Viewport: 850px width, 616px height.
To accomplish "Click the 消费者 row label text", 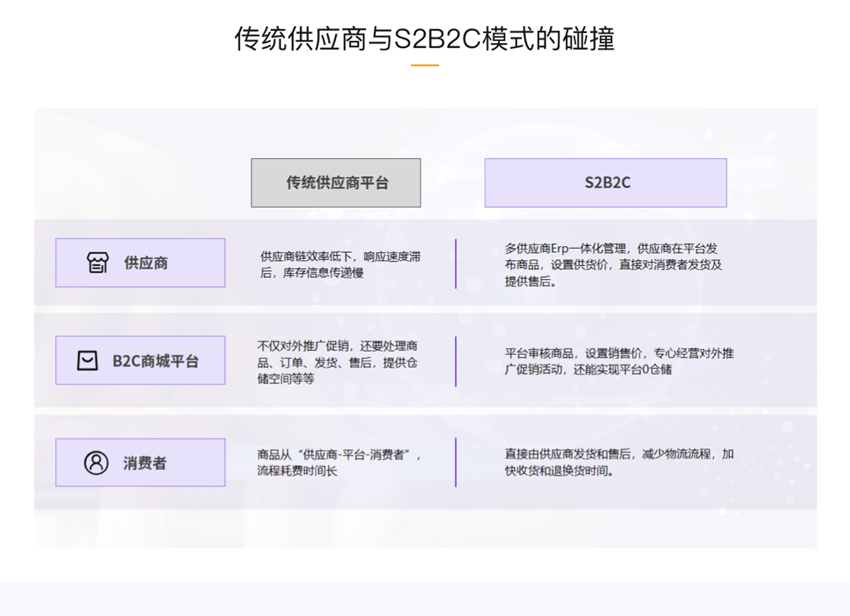I will (145, 463).
